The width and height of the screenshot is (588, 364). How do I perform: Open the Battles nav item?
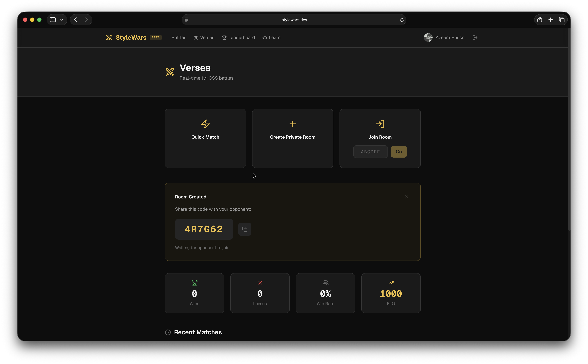179,38
